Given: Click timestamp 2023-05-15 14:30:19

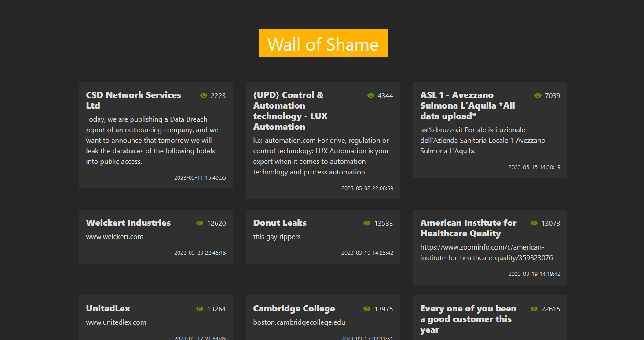Looking at the screenshot, I should 534,167.
